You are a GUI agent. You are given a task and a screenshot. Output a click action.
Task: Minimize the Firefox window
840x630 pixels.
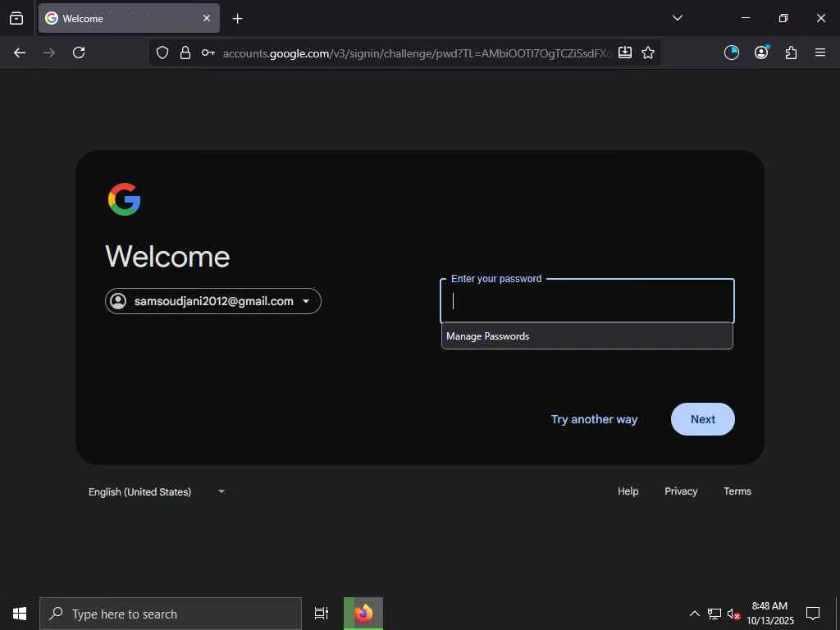point(745,18)
